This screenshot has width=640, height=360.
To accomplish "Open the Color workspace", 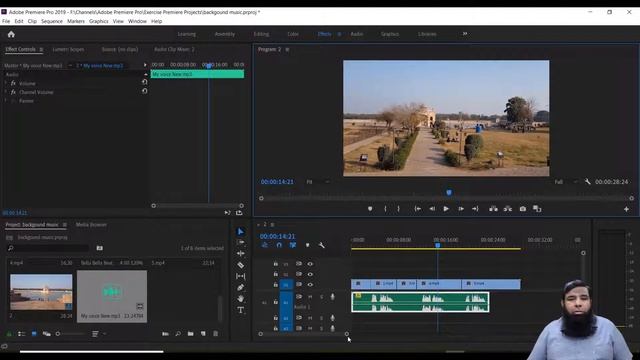I will 293,34.
